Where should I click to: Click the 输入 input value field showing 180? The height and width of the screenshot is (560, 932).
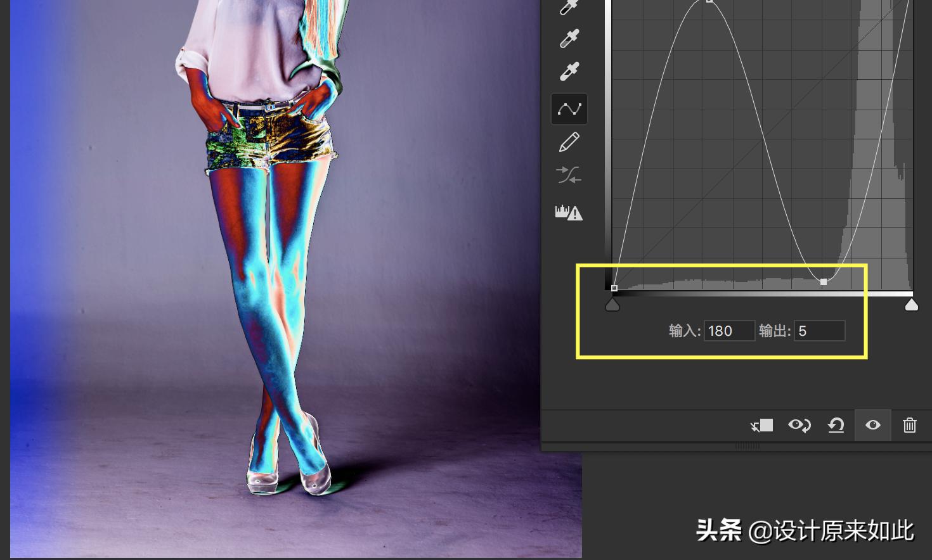tap(729, 331)
